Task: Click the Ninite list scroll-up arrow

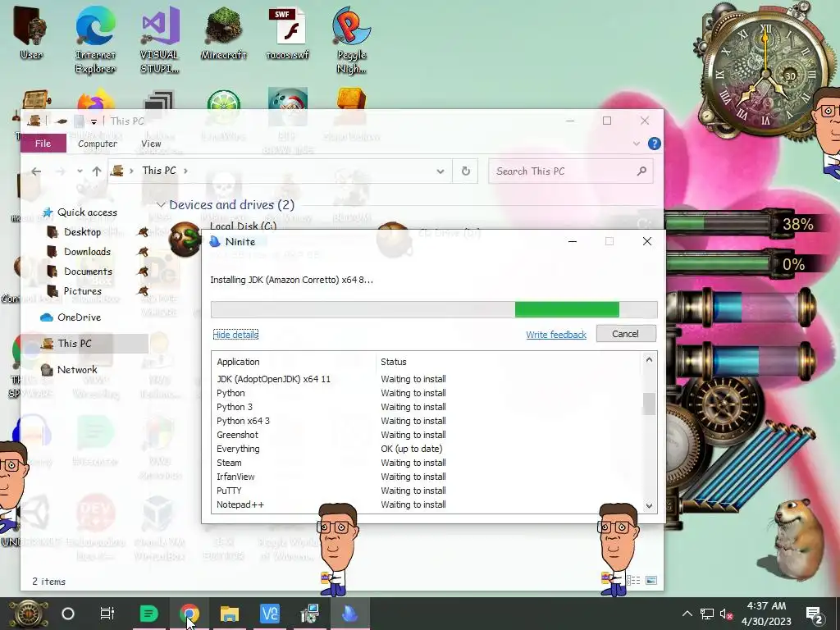Action: [649, 360]
